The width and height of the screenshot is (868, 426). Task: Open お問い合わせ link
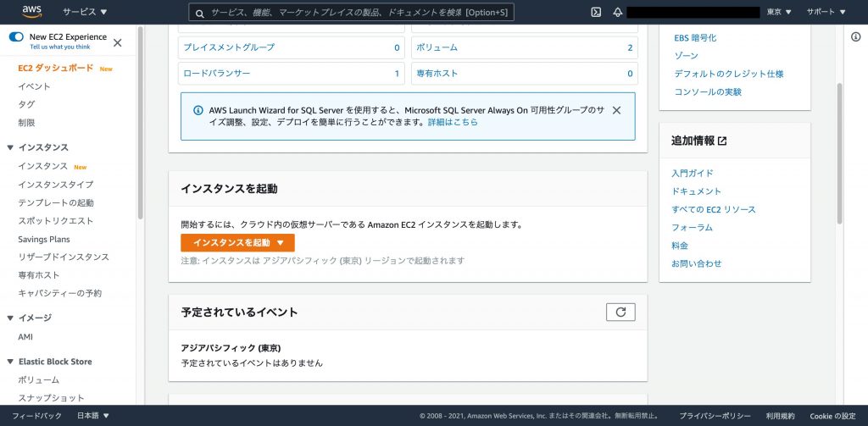pos(697,264)
